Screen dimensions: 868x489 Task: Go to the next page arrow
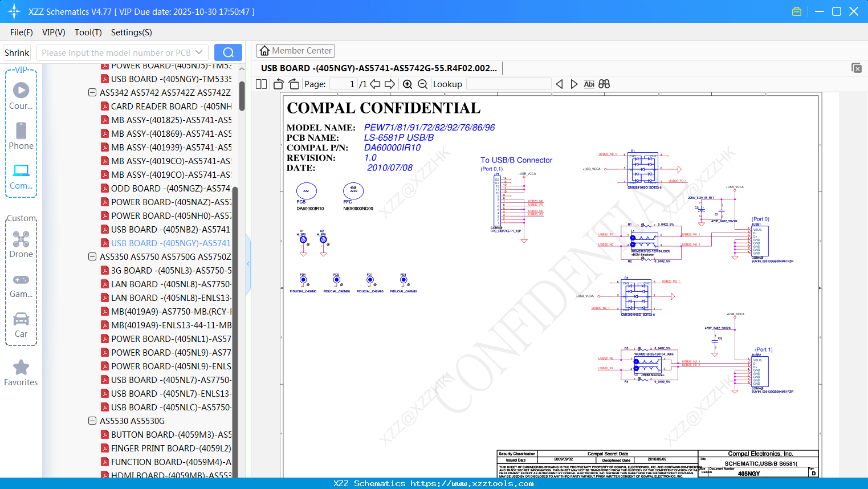click(x=390, y=84)
